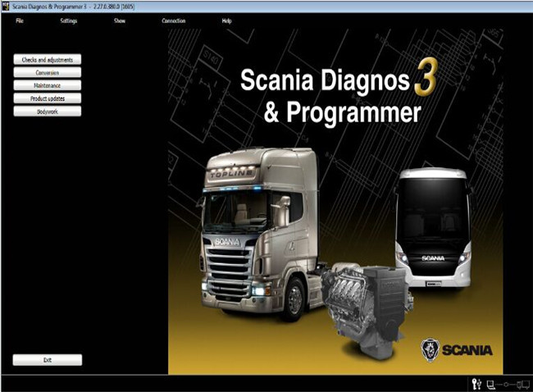Select the Conversion button

[48, 72]
